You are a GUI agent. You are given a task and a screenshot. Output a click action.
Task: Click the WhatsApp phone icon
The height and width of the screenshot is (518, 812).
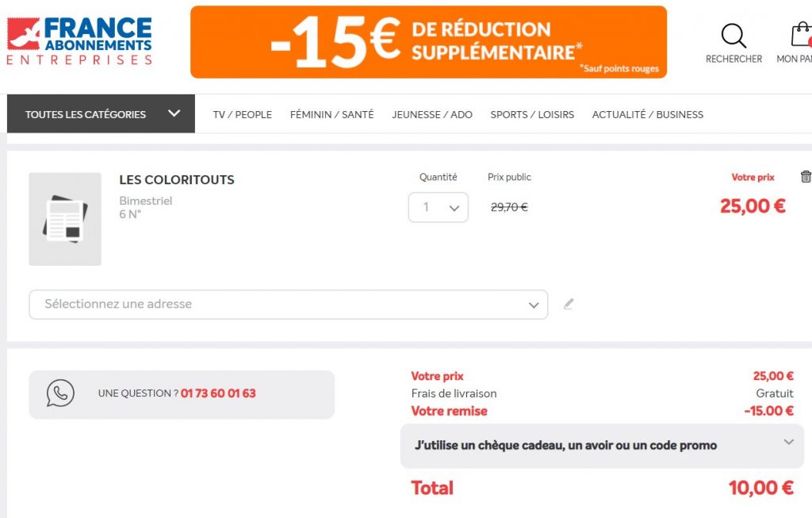click(x=60, y=393)
